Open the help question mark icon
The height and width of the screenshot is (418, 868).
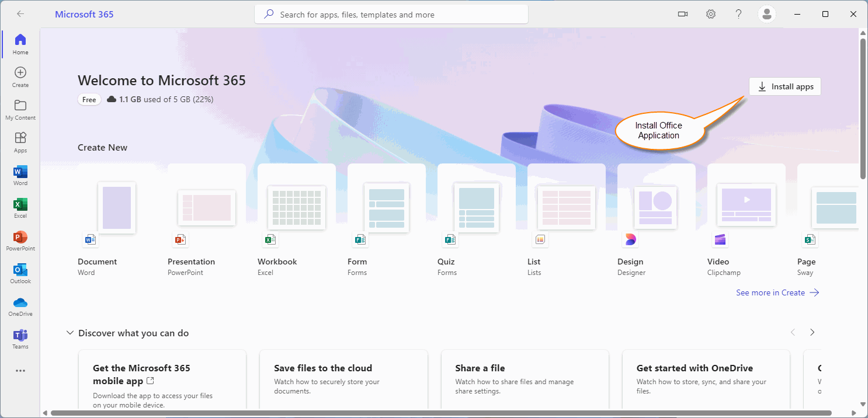(x=739, y=14)
